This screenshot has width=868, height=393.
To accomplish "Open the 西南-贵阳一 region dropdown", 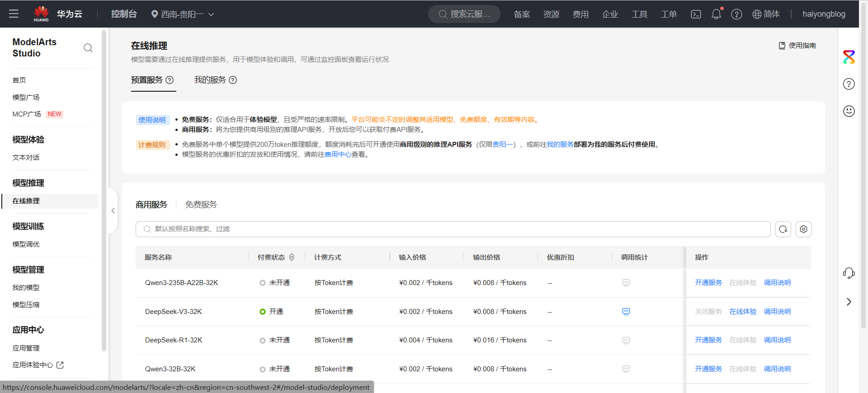I will (183, 14).
